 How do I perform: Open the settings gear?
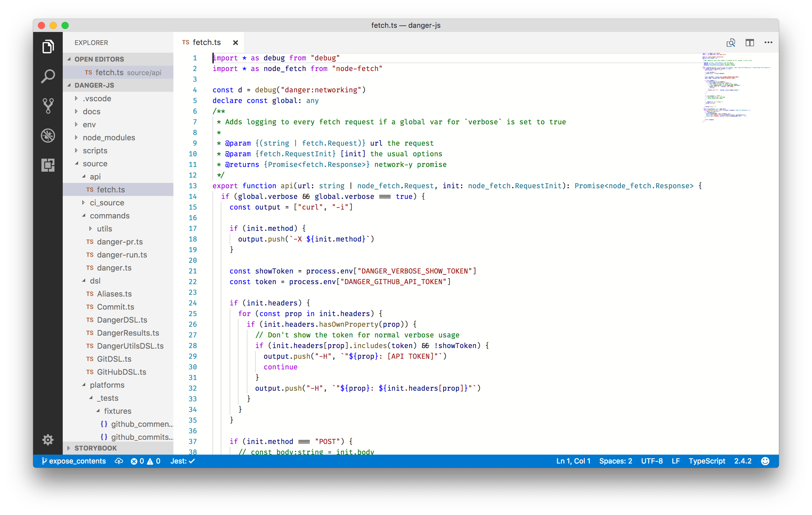pos(48,440)
